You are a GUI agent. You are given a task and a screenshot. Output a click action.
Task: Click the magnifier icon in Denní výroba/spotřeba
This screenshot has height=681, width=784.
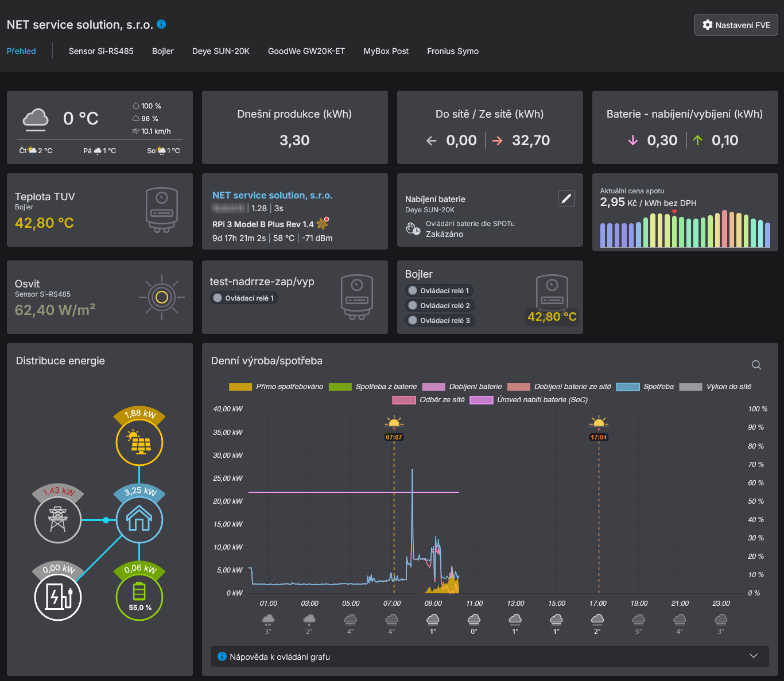coord(756,365)
